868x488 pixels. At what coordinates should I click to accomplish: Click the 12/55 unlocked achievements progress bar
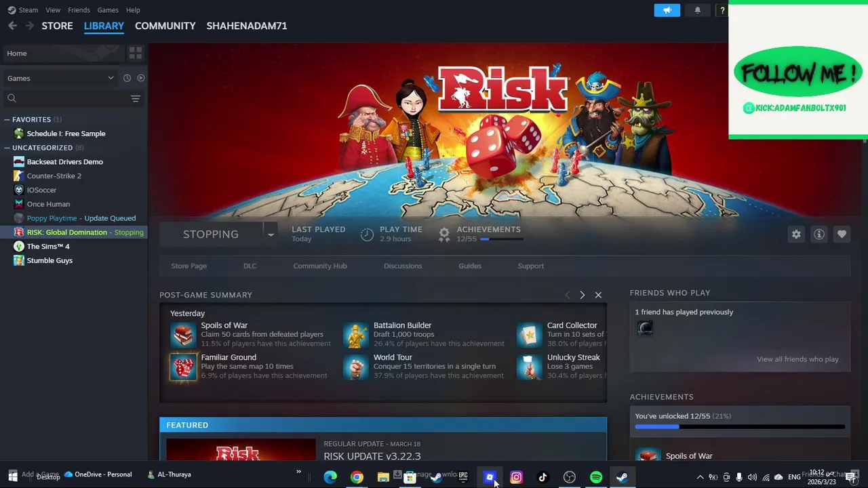tap(740, 427)
